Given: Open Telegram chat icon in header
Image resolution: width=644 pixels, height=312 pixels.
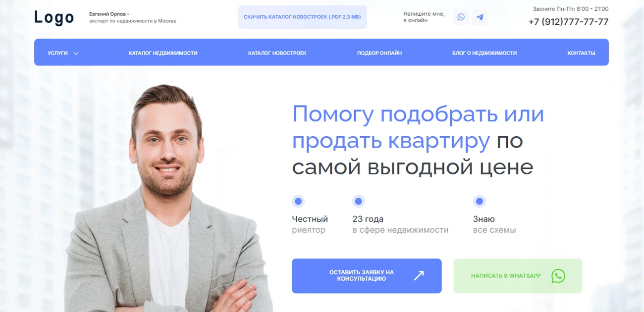Looking at the screenshot, I should [x=480, y=17].
